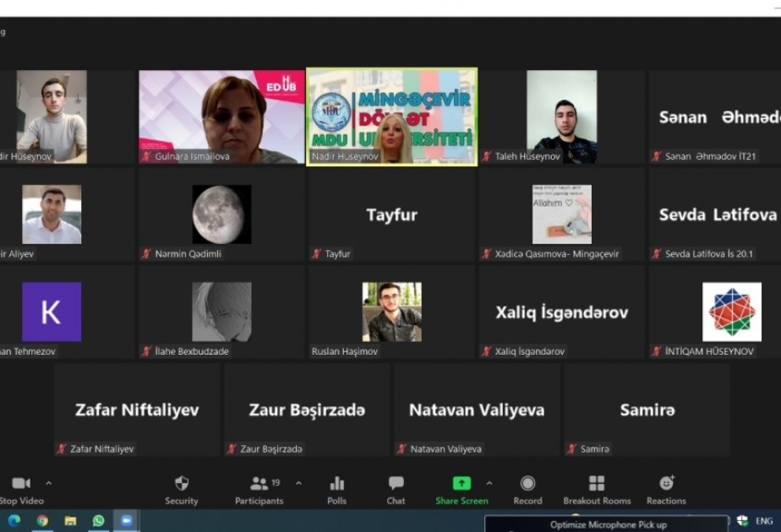Image resolution: width=781 pixels, height=532 pixels.
Task: Select the highlighted Nadir Huseynov video tile
Action: pos(392,117)
